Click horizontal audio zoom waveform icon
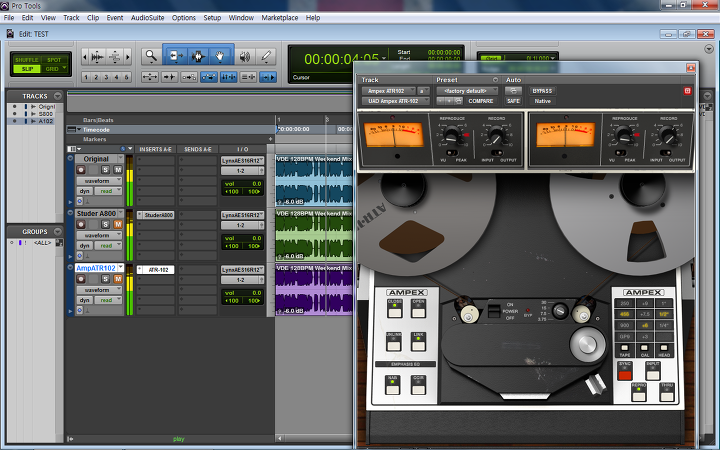The image size is (720, 450). tap(97, 57)
